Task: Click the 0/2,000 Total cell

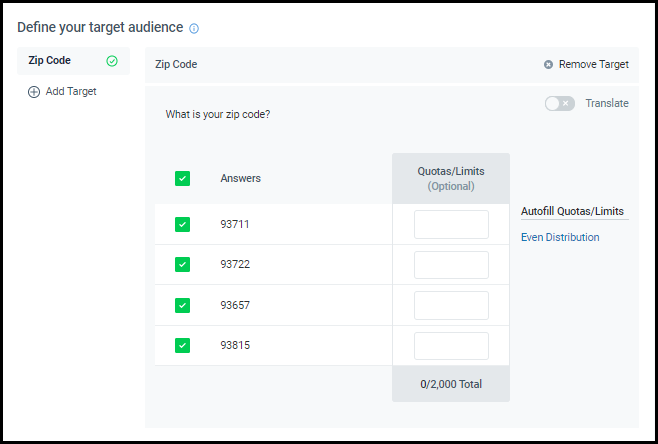Action: [451, 384]
